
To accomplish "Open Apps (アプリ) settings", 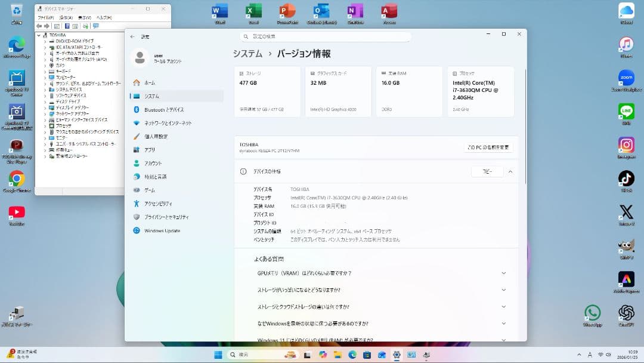I will (x=177, y=150).
